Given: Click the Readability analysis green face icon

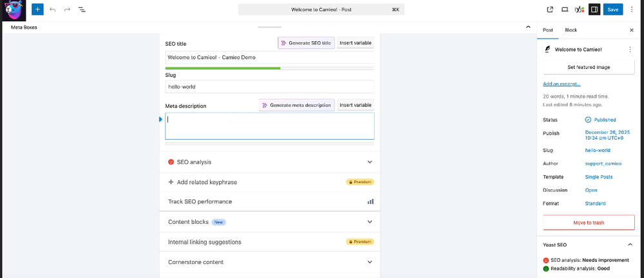Looking at the screenshot, I should (x=546, y=268).
